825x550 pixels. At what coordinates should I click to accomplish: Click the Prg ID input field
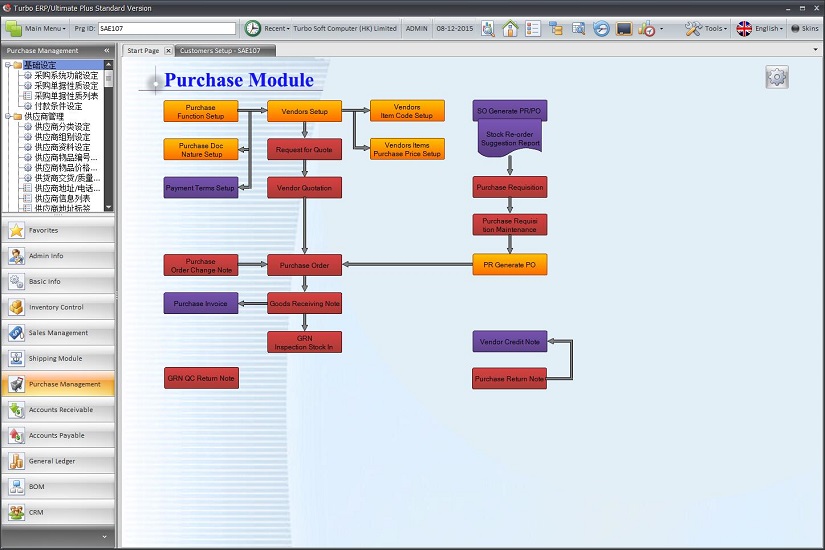pos(167,28)
